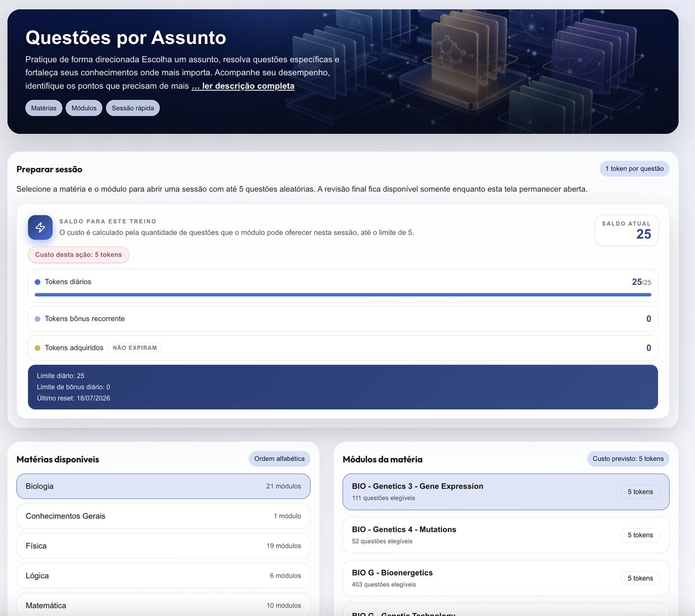The height and width of the screenshot is (616, 695).
Task: Click 5 tokens tag on Gene Expression module
Action: [641, 492]
